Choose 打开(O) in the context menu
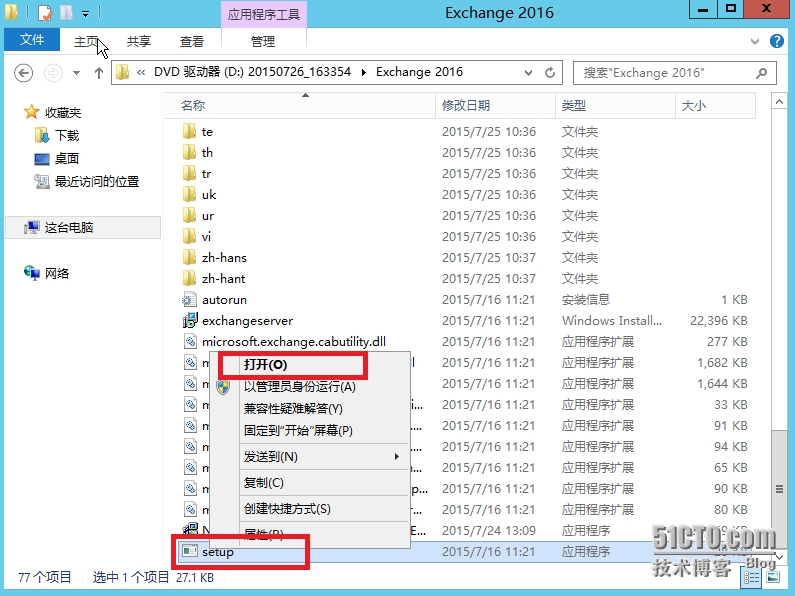The height and width of the screenshot is (596, 795). pyautogui.click(x=310, y=365)
